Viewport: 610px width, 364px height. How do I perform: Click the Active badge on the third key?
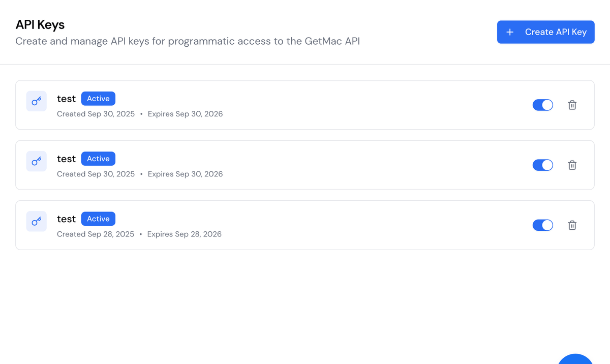98,218
